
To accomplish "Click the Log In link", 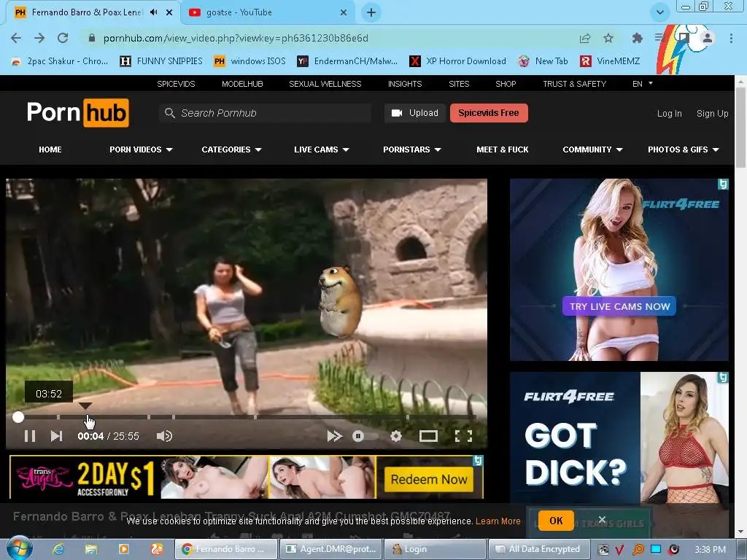I will (670, 113).
